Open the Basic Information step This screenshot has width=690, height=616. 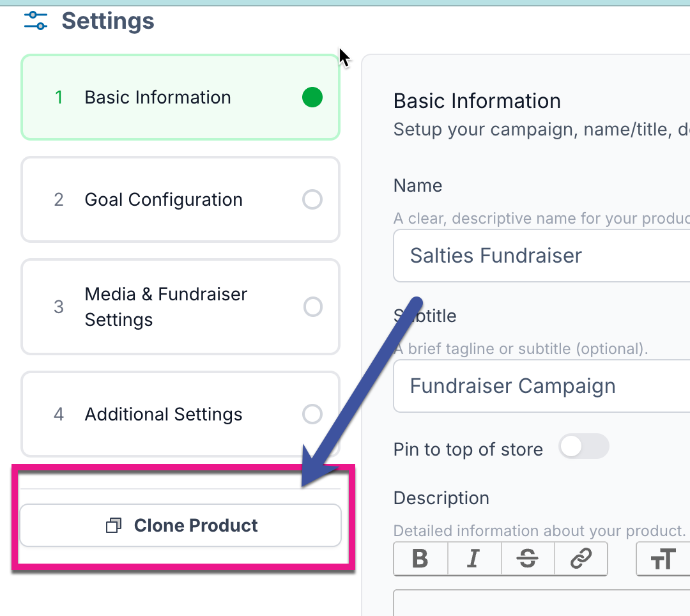click(x=158, y=98)
